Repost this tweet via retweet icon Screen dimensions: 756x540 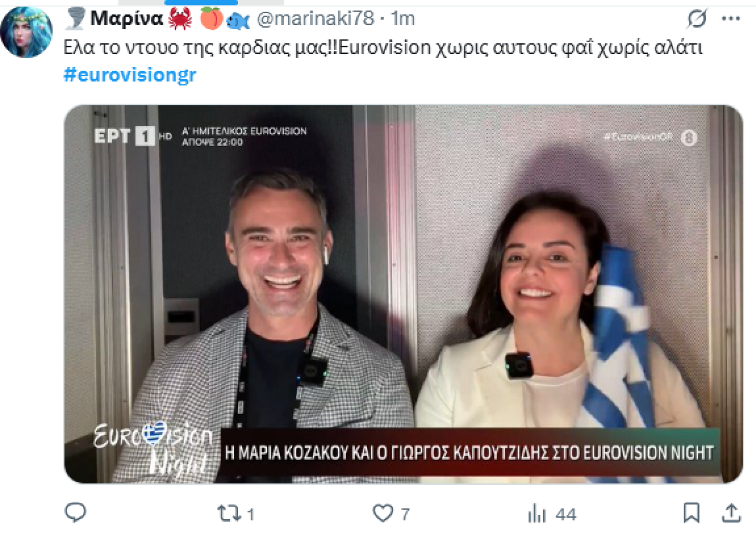pyautogui.click(x=227, y=513)
